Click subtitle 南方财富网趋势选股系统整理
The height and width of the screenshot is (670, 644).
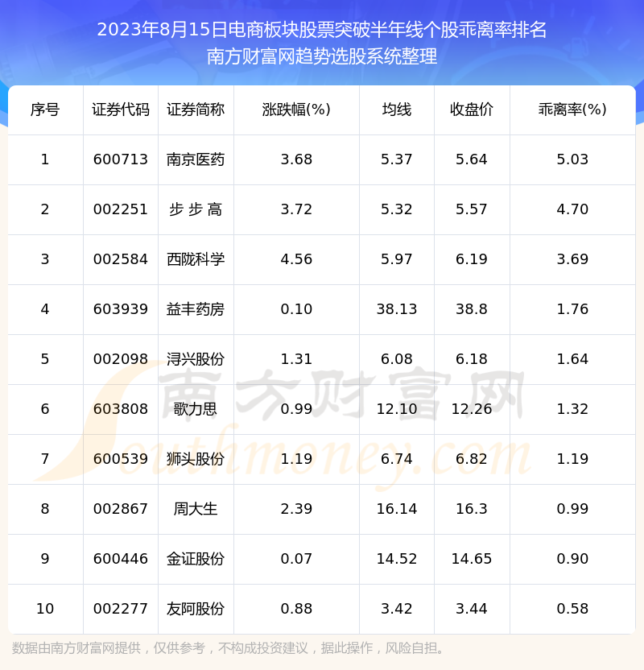coord(321,56)
